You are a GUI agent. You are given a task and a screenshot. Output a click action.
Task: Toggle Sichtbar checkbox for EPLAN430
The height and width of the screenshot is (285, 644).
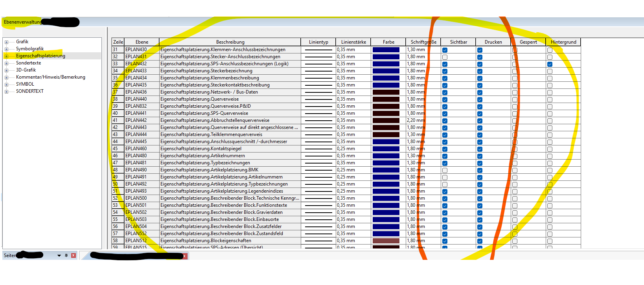445,50
